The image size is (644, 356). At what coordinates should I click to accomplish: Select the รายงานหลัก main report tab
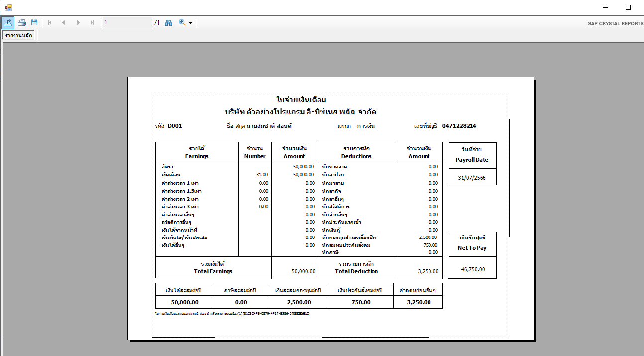(19, 35)
